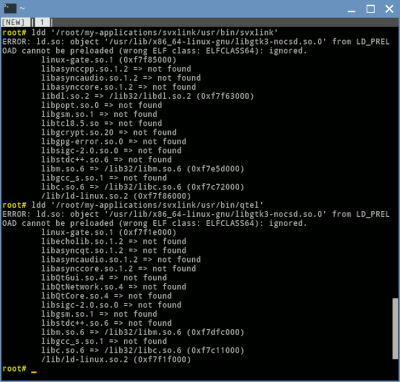Select the libasynccpp.so.1.2 not found line
Screen dimensions: 400x382
[x=116, y=69]
